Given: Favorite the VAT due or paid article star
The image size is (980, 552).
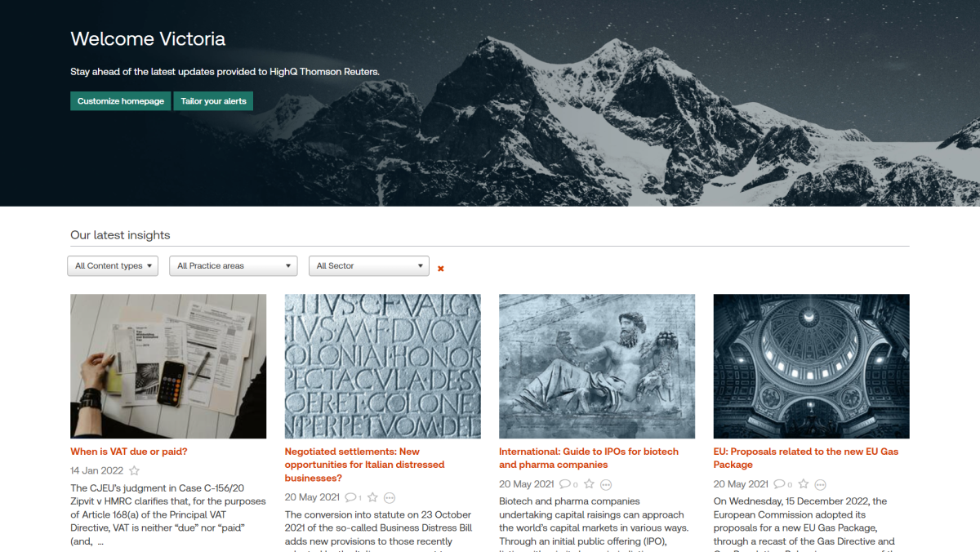Looking at the screenshot, I should point(135,471).
